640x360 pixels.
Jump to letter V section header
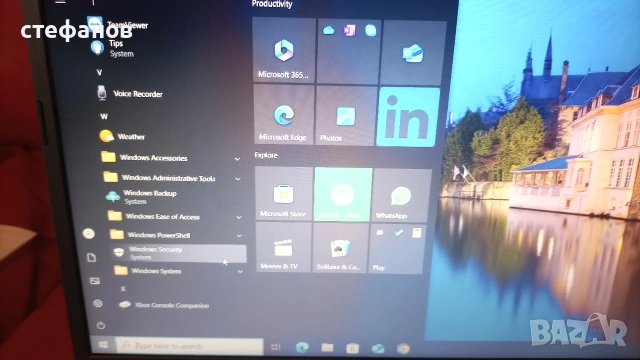[x=99, y=73]
